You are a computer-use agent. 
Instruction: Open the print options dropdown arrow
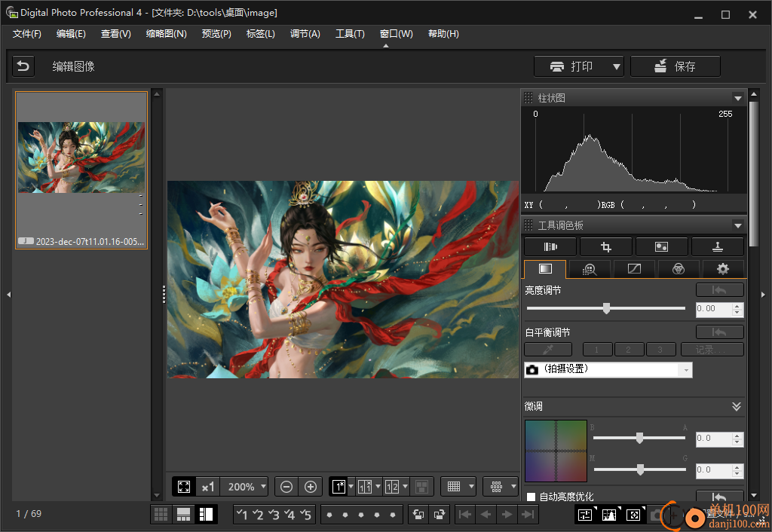click(617, 66)
